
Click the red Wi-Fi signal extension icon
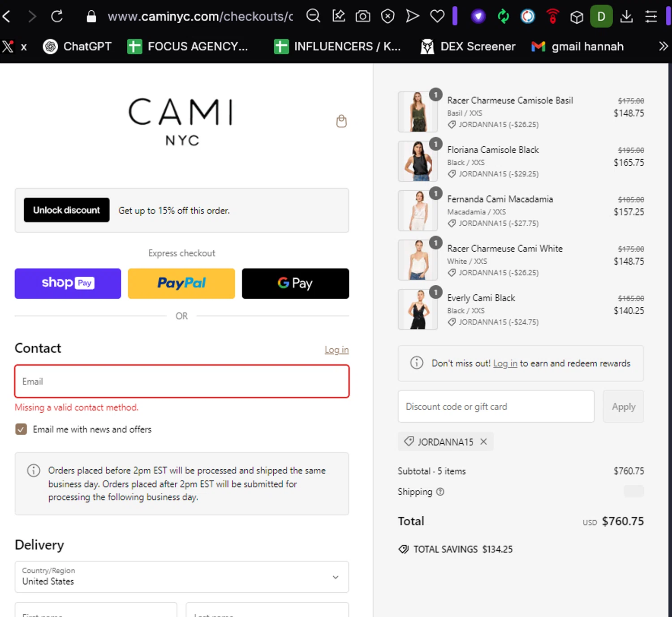tap(553, 16)
